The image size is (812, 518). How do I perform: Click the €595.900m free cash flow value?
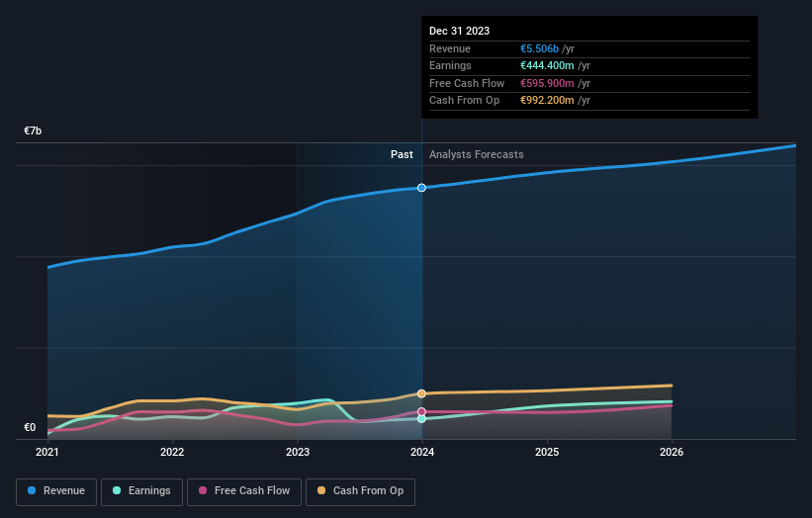point(547,83)
